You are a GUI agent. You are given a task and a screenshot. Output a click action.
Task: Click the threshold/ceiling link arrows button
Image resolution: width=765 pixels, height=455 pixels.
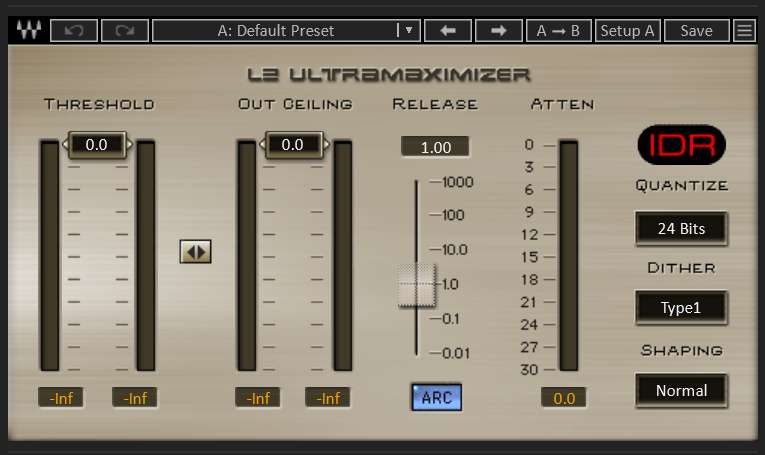[x=195, y=252]
